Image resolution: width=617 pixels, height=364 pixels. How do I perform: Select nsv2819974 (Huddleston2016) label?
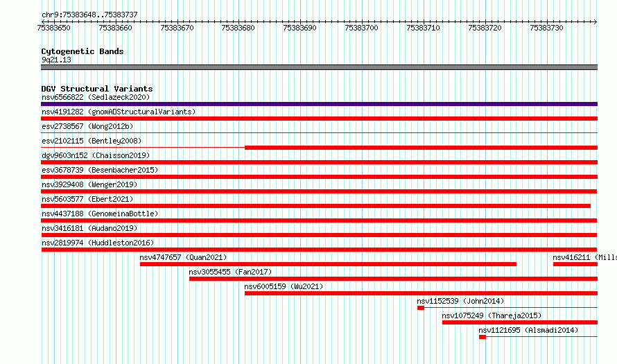click(x=98, y=243)
